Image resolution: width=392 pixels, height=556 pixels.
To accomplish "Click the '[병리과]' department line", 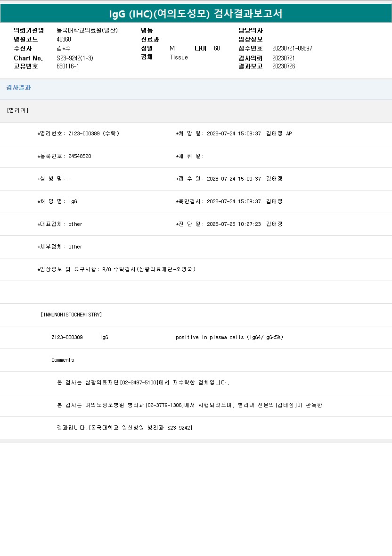I will tap(18, 110).
